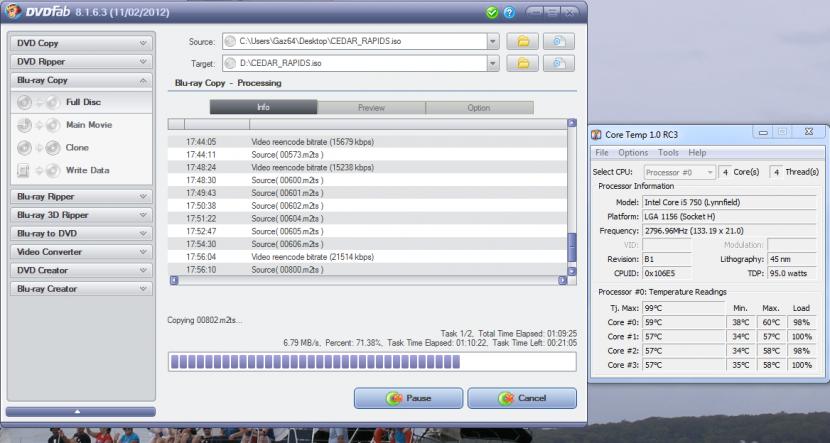The width and height of the screenshot is (830, 443).
Task: Pause the Blu-ray copy task
Action: (408, 398)
